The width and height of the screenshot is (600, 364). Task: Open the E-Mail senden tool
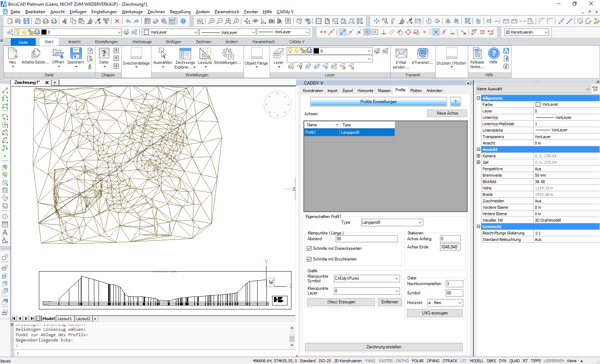[401, 54]
